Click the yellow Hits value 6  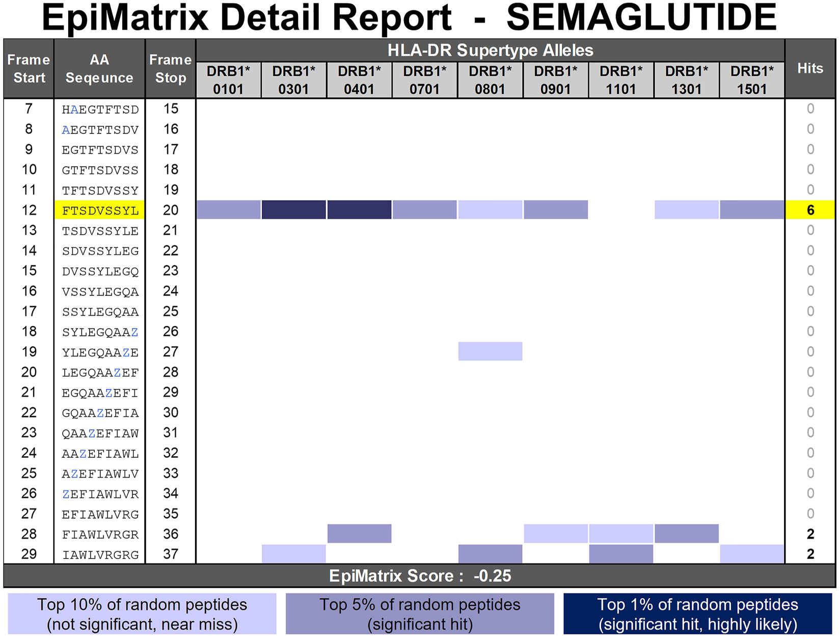point(810,210)
